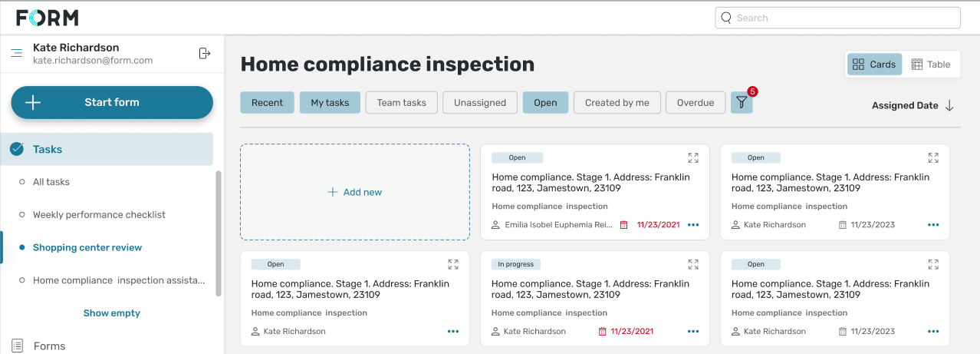Switch to the Table view
Image resolution: width=980 pixels, height=354 pixels.
[x=930, y=65]
